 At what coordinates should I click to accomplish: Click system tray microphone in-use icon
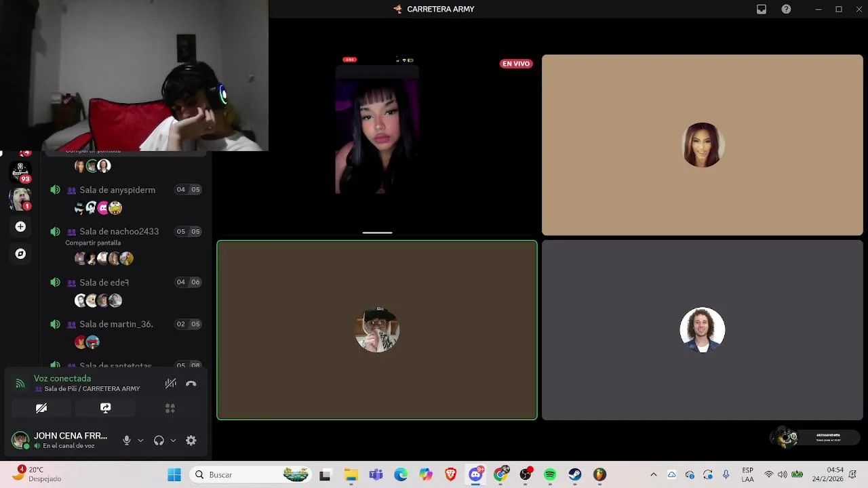coord(726,475)
